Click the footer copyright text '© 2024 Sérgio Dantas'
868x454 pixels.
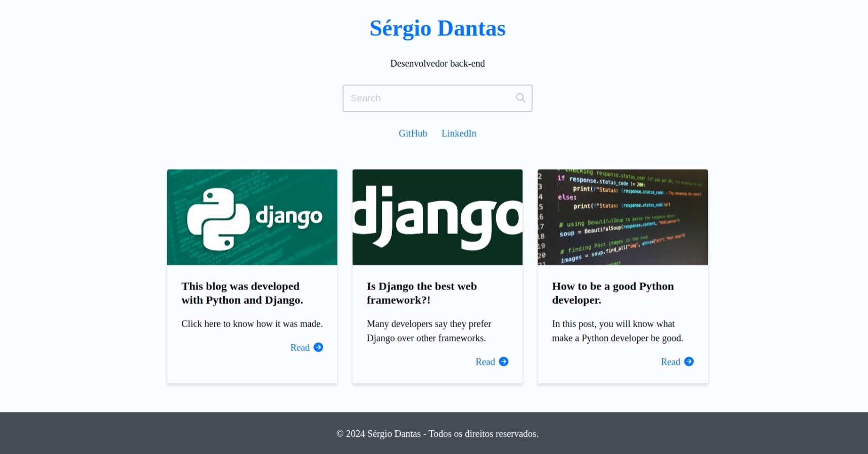click(378, 434)
